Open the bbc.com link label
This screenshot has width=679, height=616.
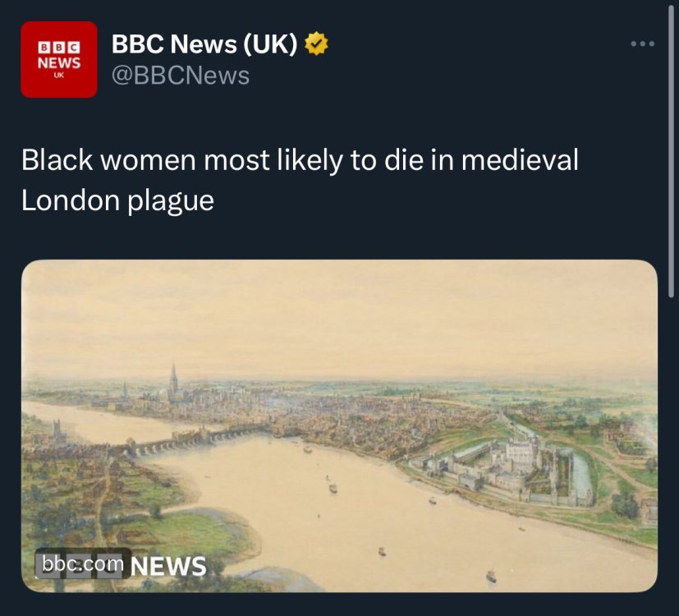tap(83, 563)
